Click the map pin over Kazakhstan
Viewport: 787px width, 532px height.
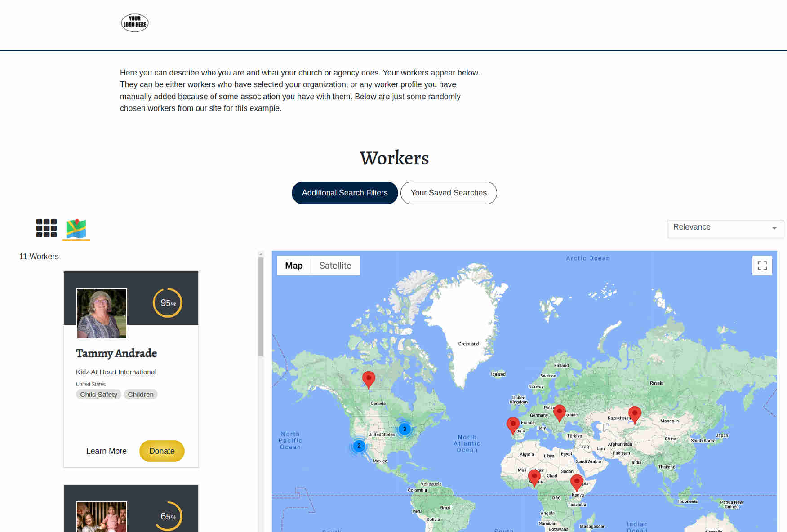point(634,414)
